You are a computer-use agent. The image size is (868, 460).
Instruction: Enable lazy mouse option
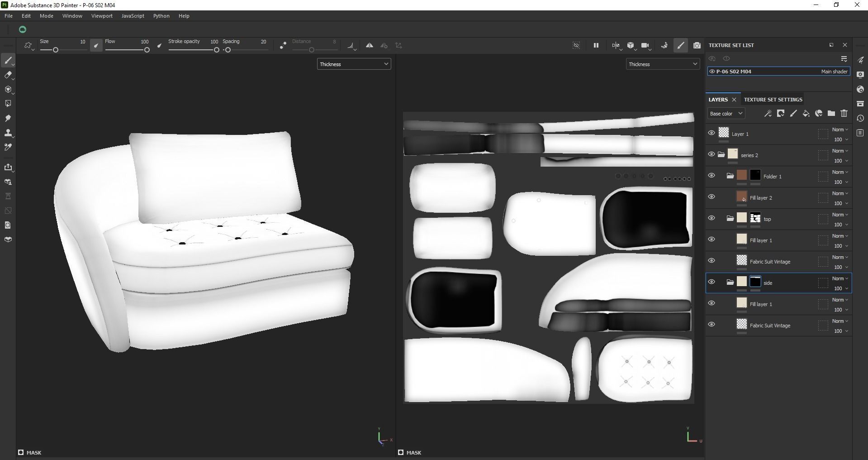(283, 45)
